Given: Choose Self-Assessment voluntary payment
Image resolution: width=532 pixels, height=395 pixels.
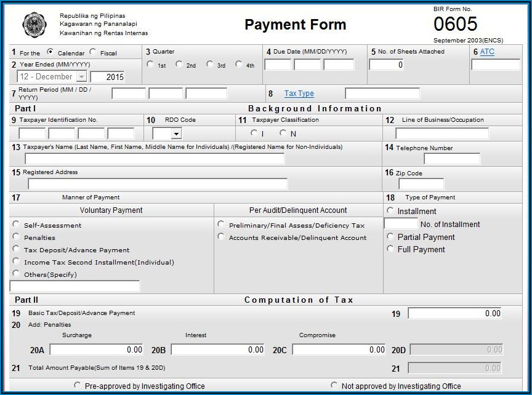Looking at the screenshot, I should (16, 225).
